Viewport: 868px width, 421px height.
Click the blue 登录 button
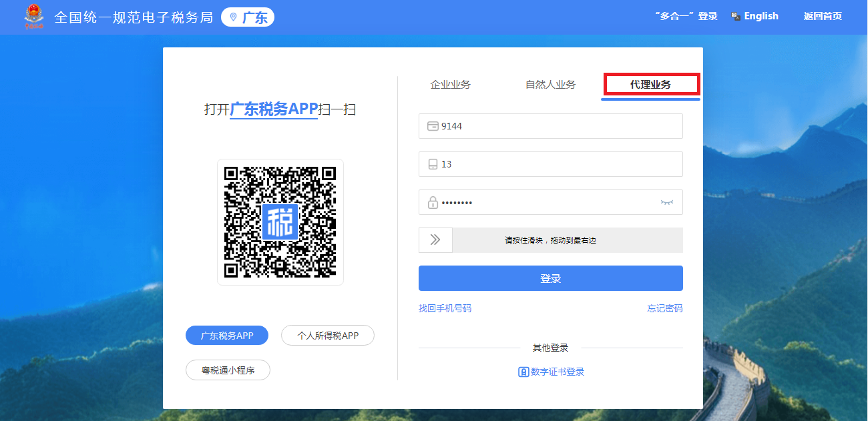pyautogui.click(x=551, y=278)
